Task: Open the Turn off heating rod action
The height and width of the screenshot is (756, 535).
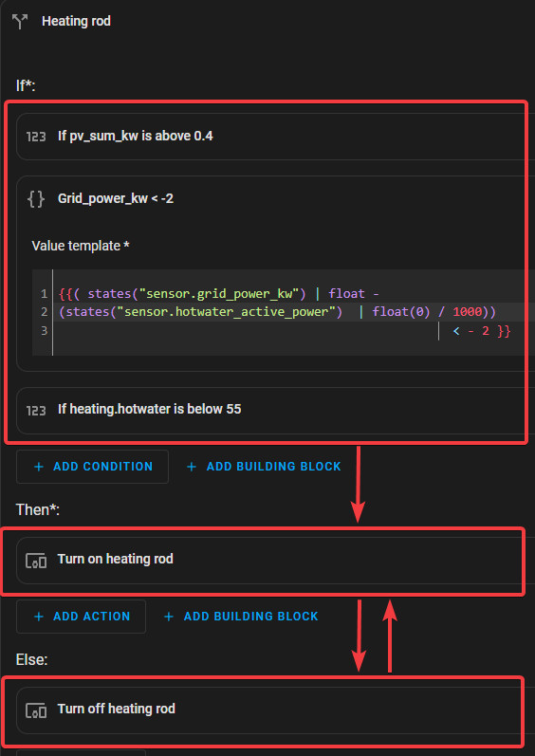Action: click(275, 710)
